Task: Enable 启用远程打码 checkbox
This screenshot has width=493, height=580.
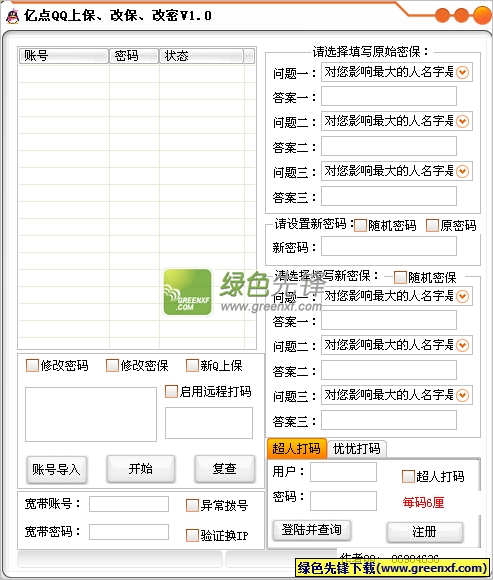Action: (171, 392)
